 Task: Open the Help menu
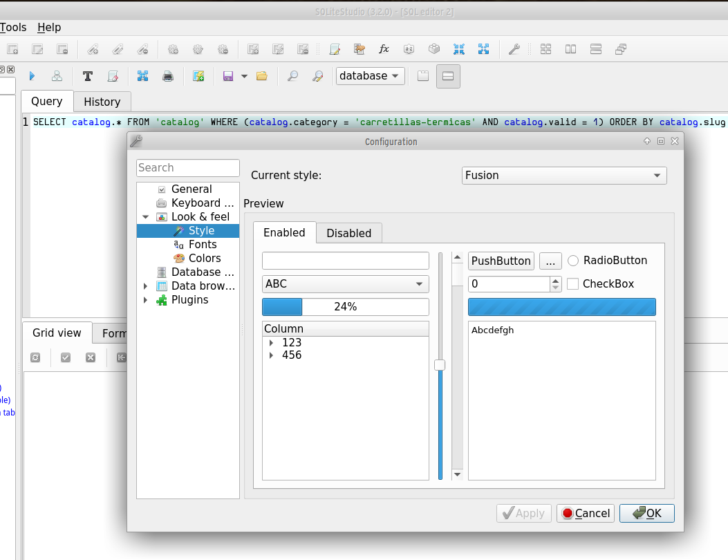pos(49,28)
